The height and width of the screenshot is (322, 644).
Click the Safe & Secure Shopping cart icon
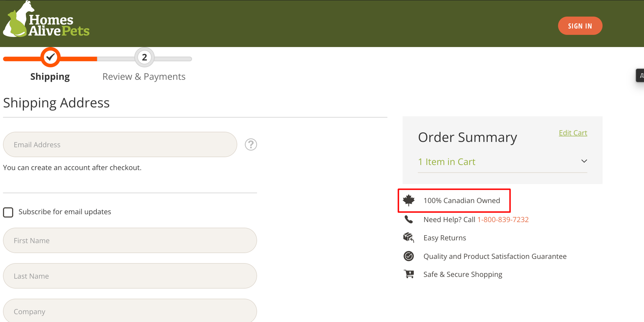[x=409, y=274]
